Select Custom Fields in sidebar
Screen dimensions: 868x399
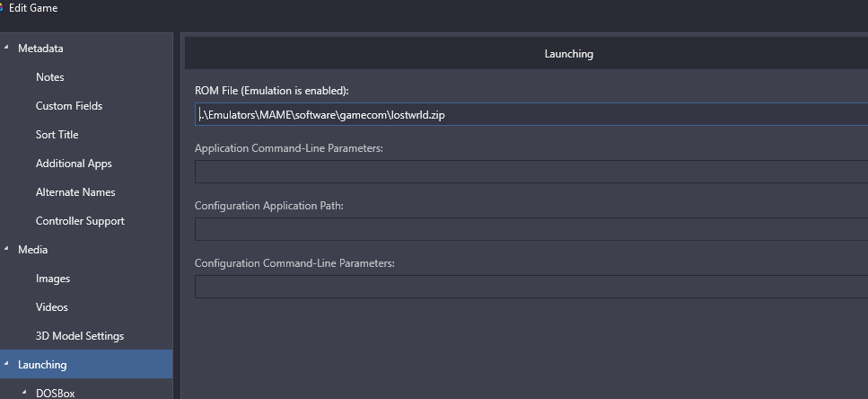(69, 106)
